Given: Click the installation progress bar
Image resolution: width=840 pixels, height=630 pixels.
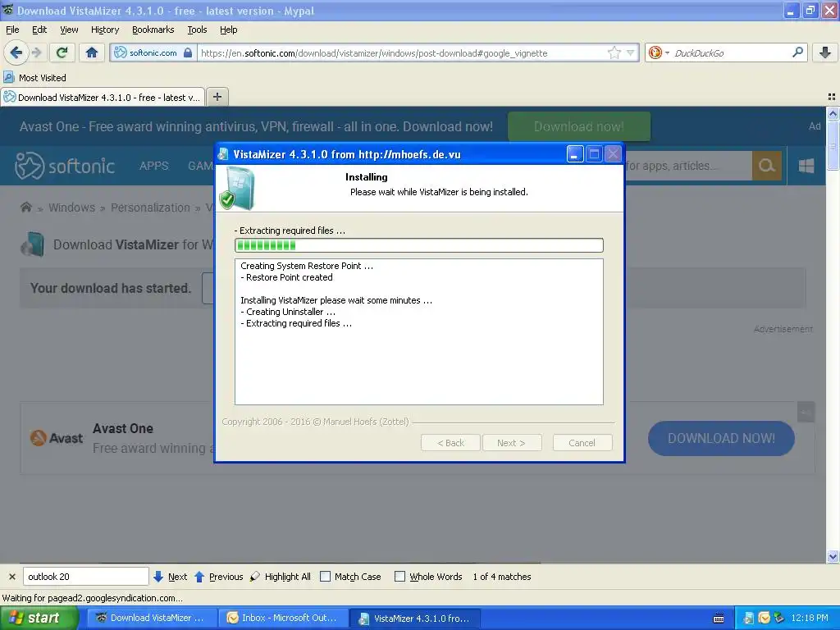Looking at the screenshot, I should tap(419, 245).
